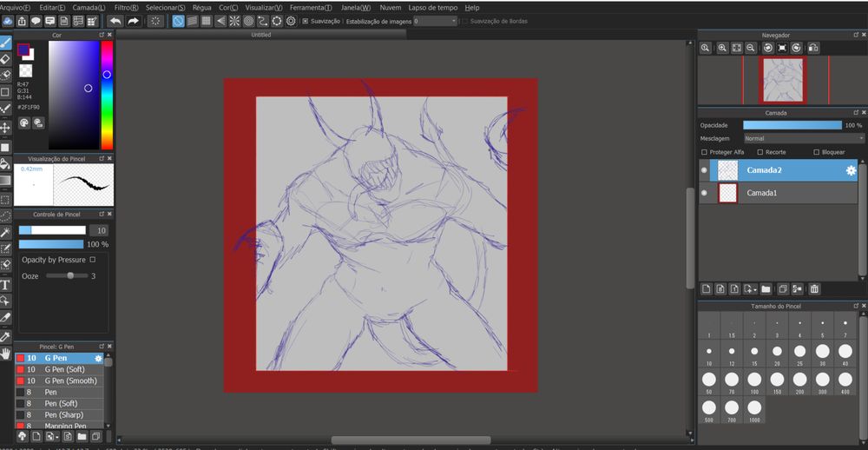Switch to the Untitled document tab
The image size is (868, 450).
(261, 35)
